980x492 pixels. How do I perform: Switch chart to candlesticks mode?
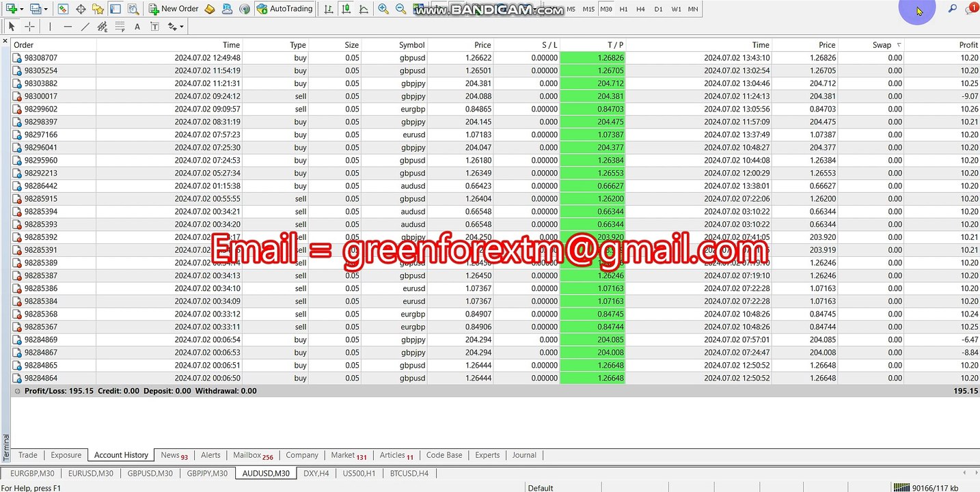(346, 9)
